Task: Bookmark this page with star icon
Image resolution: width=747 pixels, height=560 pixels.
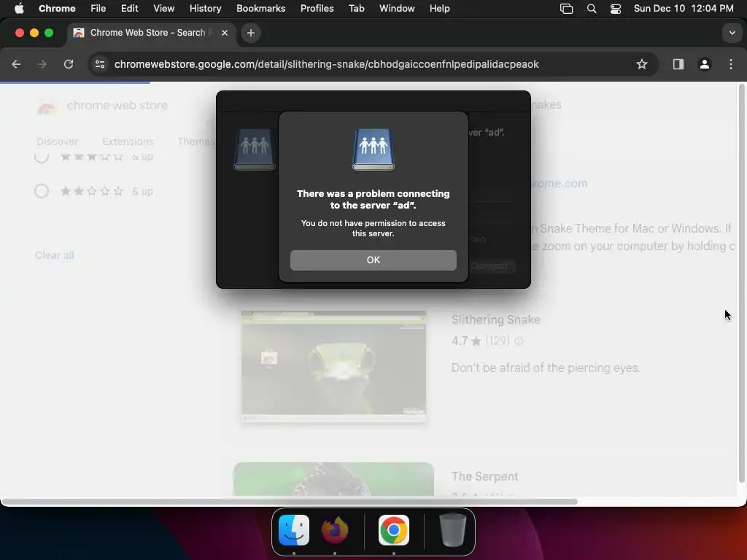Action: pos(642,64)
